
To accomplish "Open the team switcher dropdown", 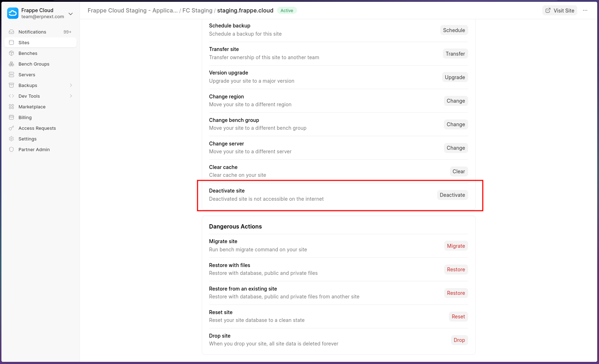I will point(71,14).
